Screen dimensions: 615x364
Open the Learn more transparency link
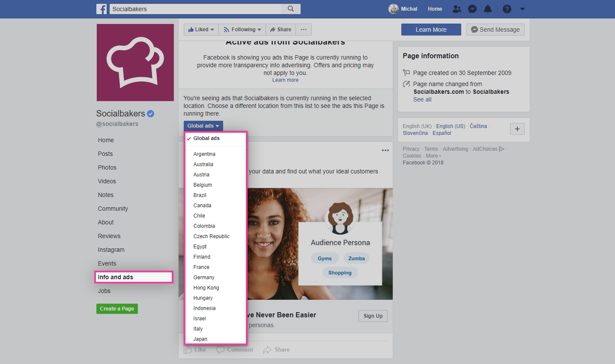click(x=285, y=80)
